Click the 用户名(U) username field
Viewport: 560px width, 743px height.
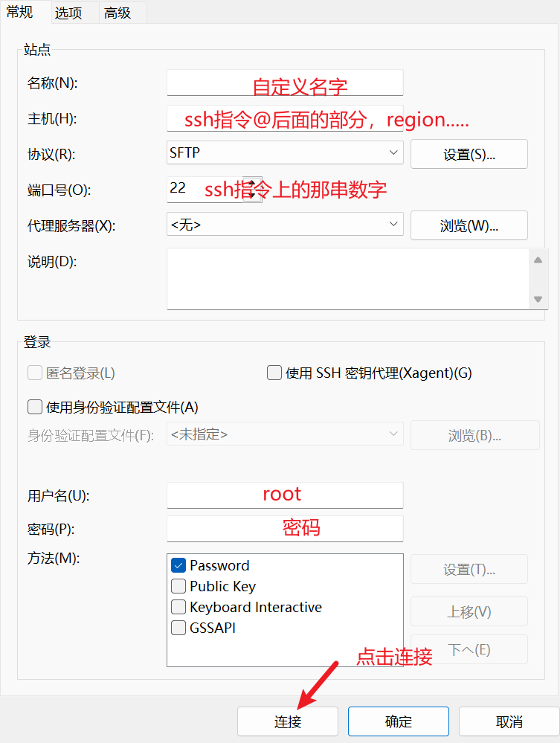point(285,495)
